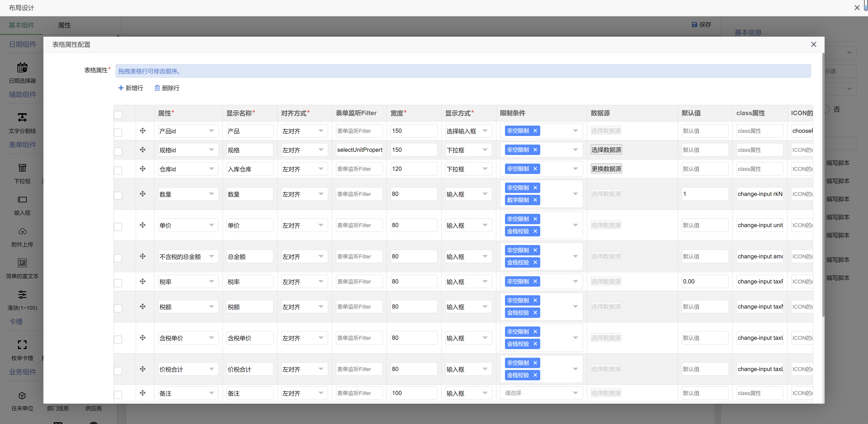The image size is (868, 424).
Task: Expand 请选择 restriction dropdown in 备注 row
Action: [x=542, y=393]
